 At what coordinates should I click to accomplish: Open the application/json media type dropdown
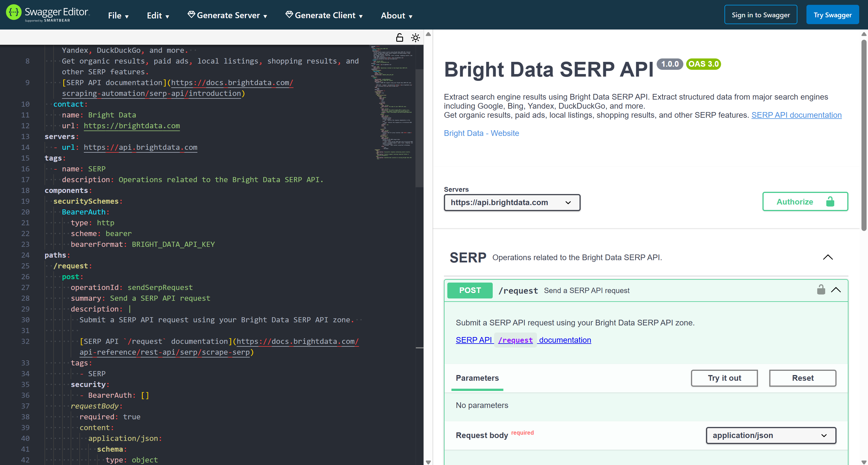771,435
